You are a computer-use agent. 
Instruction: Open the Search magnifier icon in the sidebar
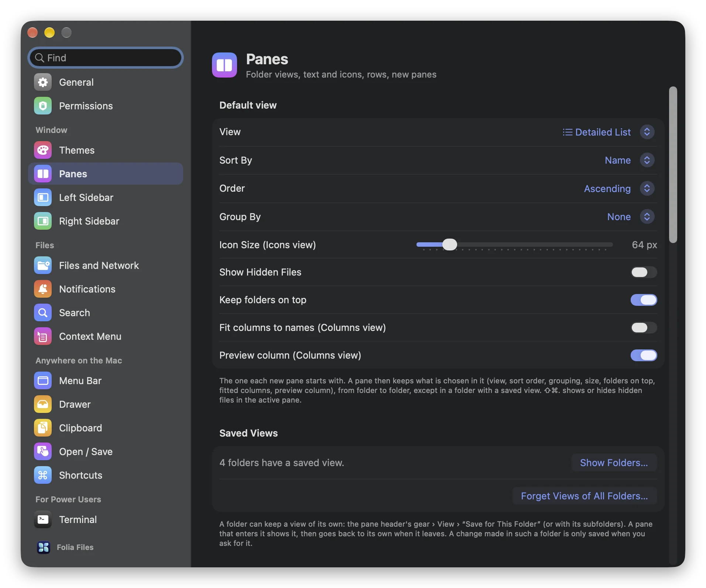(43, 312)
